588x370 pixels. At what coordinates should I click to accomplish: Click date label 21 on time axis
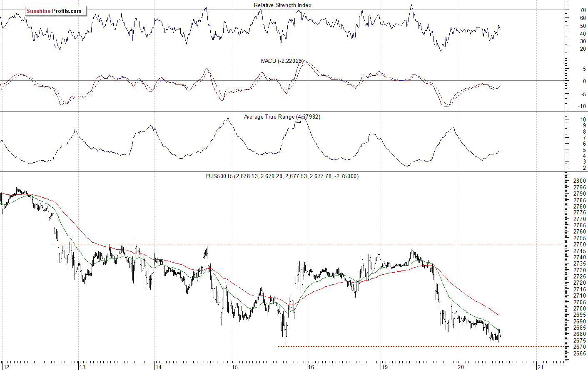click(540, 367)
